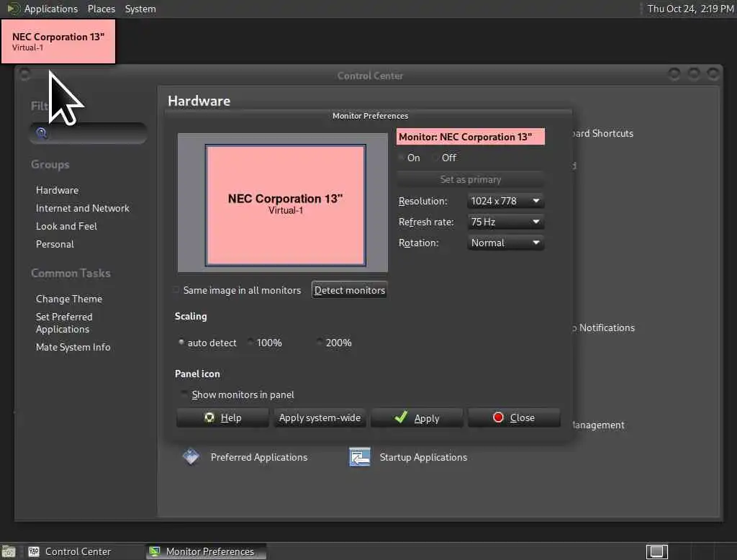Click the show desktop icon in bottom panel
The image size is (737, 560).
point(9,551)
